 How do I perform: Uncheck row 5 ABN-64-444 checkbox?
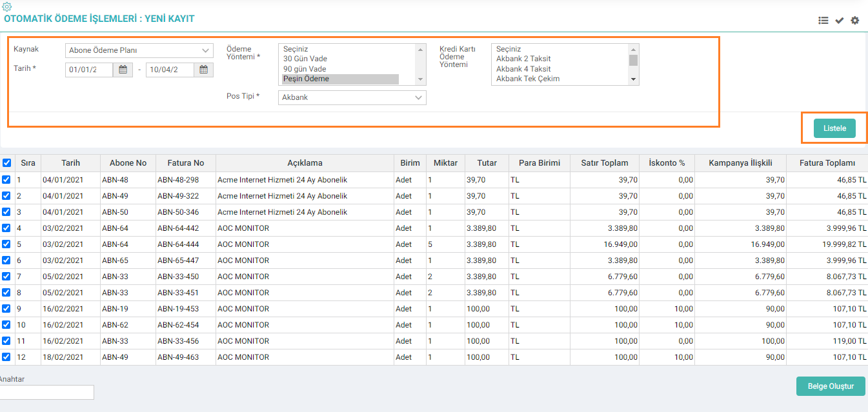click(x=6, y=244)
